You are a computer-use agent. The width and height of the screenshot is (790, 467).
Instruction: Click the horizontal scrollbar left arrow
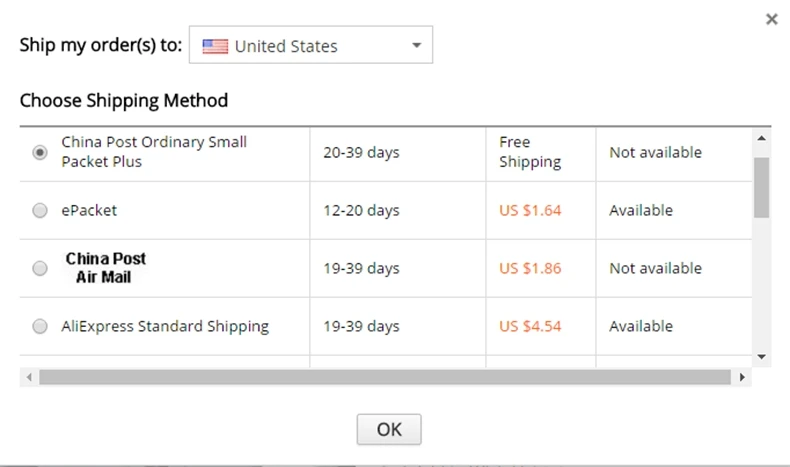(x=29, y=377)
